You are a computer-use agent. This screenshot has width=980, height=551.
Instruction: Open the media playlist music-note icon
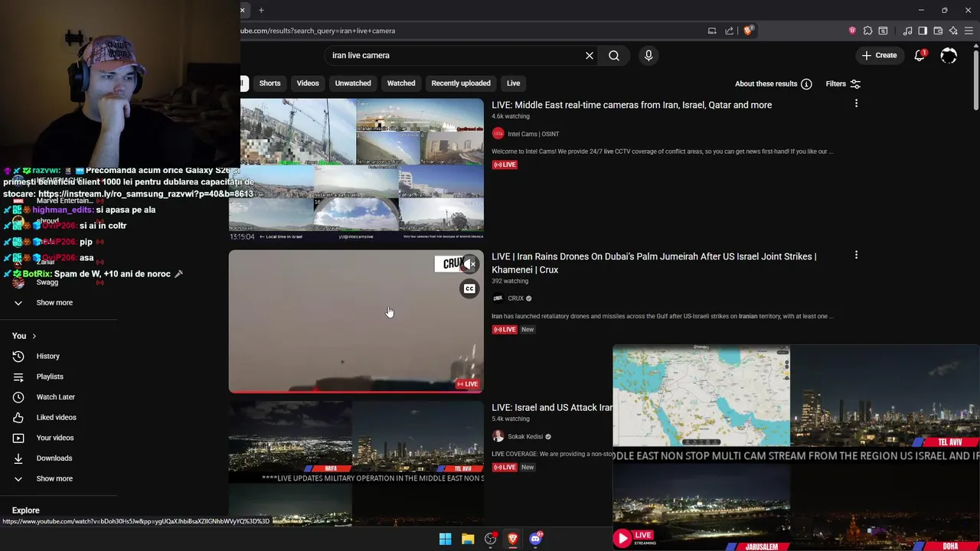pyautogui.click(x=907, y=31)
